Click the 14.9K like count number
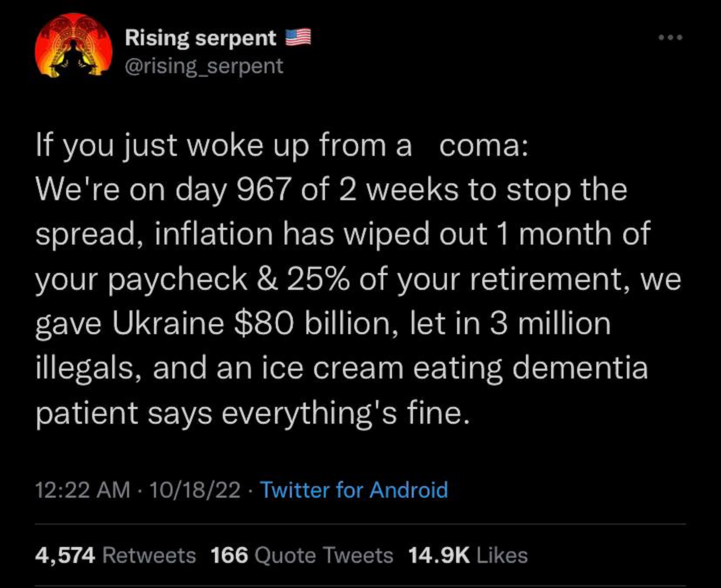This screenshot has width=721, height=588. [439, 556]
